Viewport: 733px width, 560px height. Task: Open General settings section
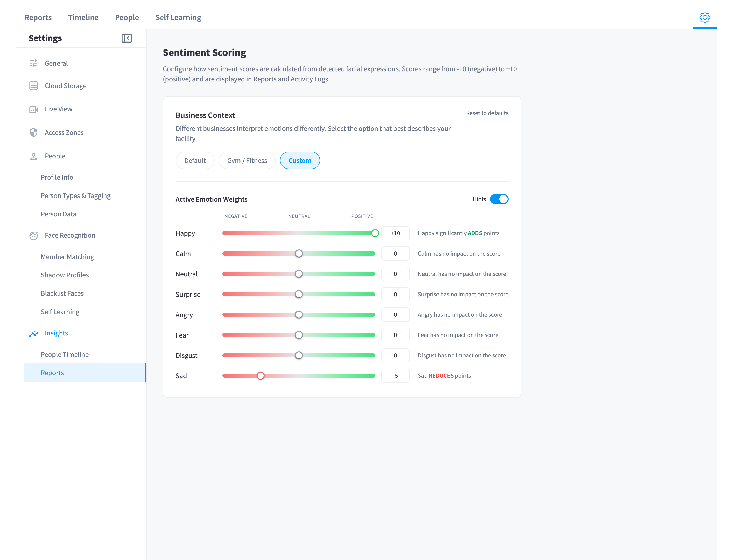pyautogui.click(x=56, y=63)
